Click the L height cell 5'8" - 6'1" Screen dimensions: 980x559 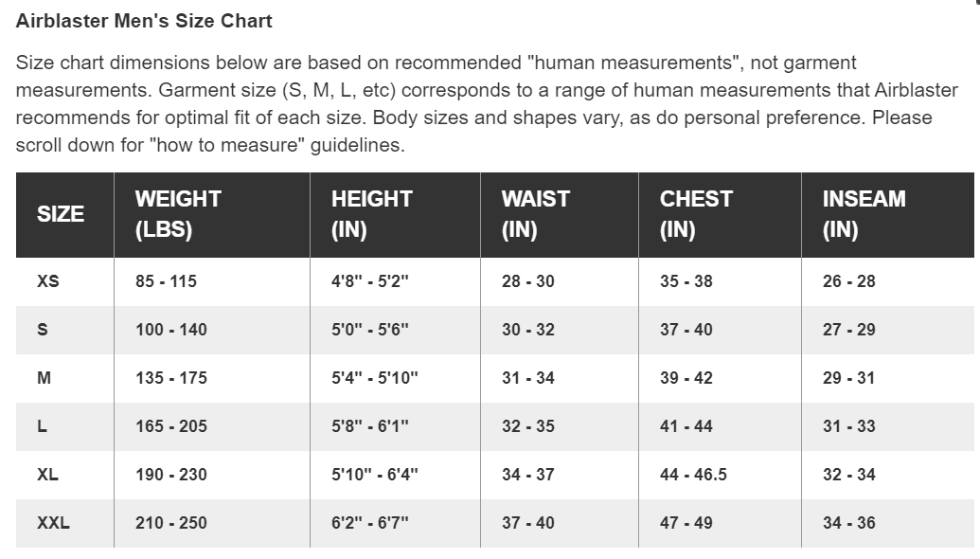click(x=370, y=426)
